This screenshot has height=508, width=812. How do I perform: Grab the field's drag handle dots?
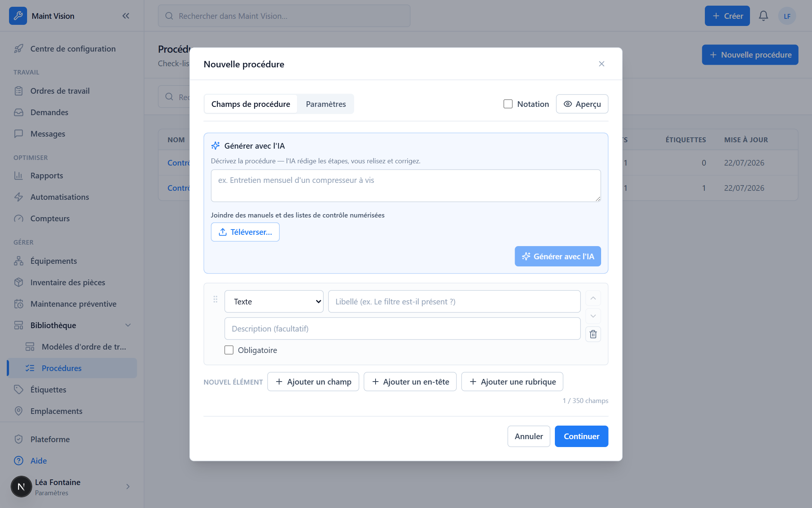(x=215, y=299)
